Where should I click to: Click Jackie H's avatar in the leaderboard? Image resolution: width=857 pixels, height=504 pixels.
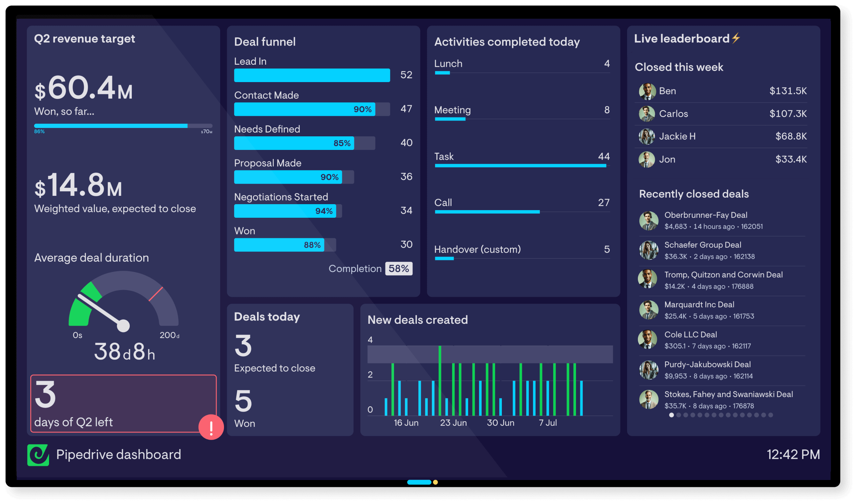[647, 136]
